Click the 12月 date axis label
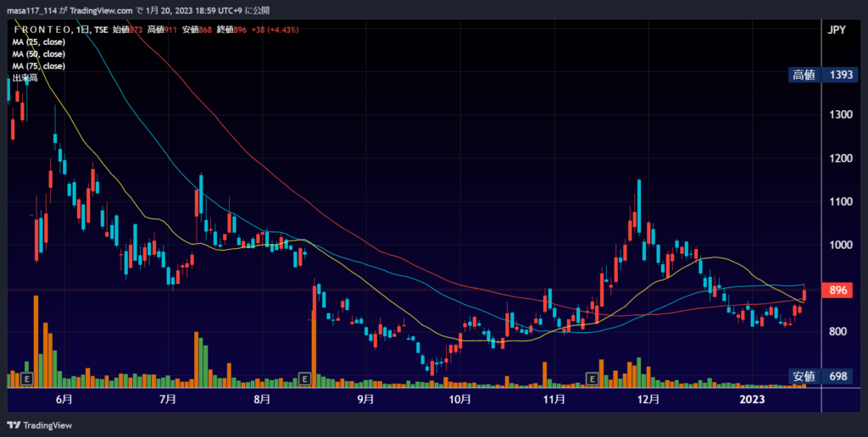 tap(648, 400)
